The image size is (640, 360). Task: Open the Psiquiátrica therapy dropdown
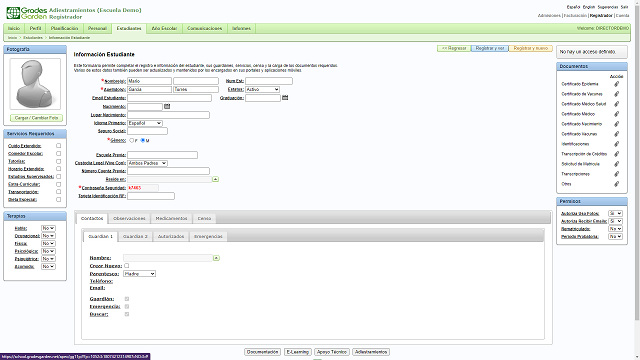[x=48, y=259]
